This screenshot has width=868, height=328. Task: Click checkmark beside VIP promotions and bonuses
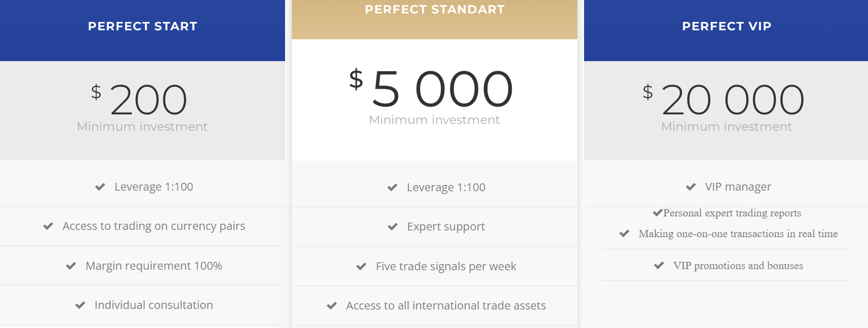tap(659, 266)
